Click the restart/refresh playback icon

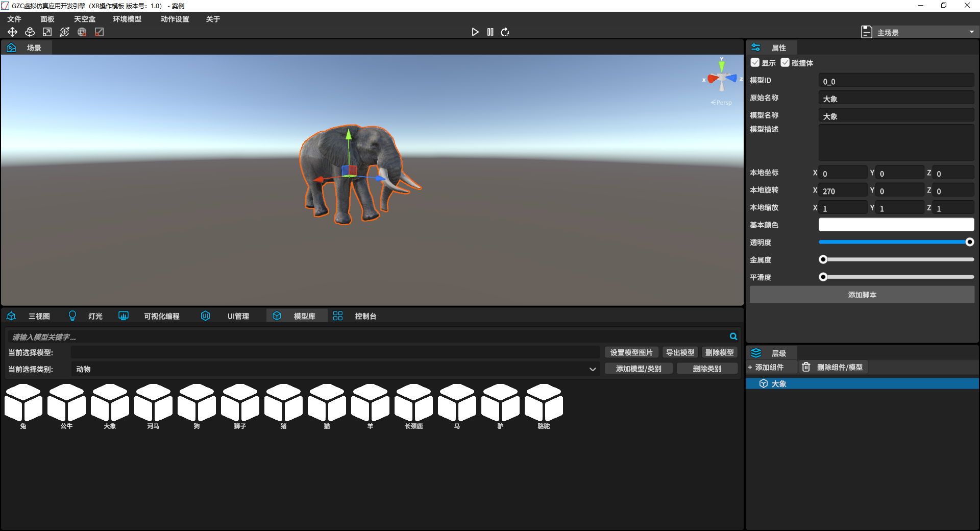point(505,32)
